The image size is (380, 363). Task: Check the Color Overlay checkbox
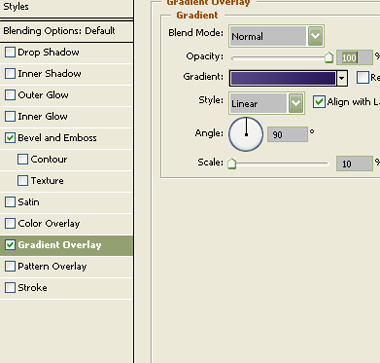point(10,223)
